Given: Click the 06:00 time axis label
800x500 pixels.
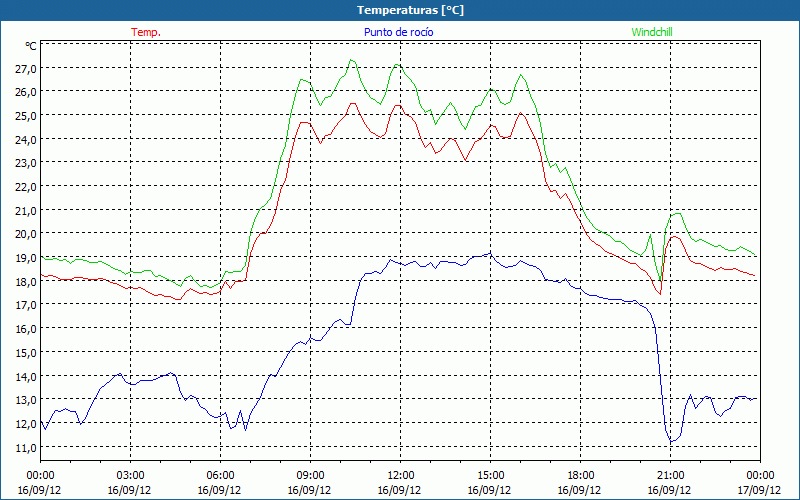Looking at the screenshot, I should pos(220,476).
